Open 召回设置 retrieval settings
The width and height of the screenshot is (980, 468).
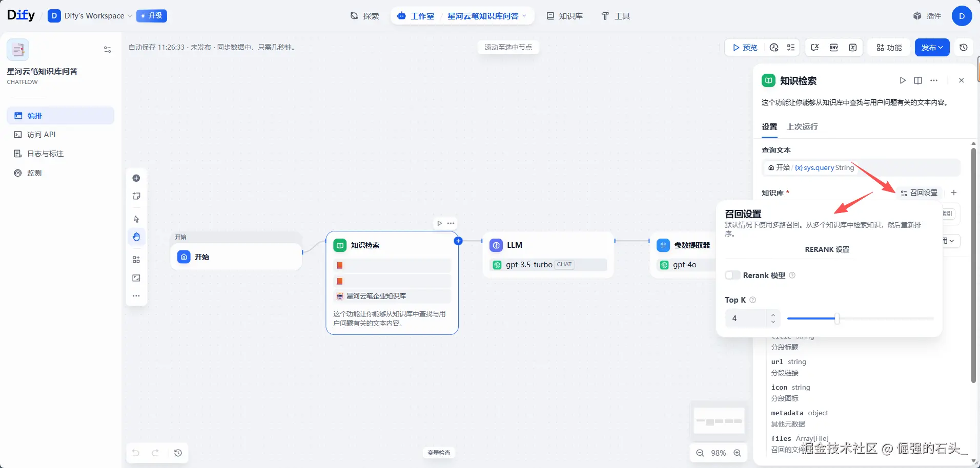click(x=919, y=193)
